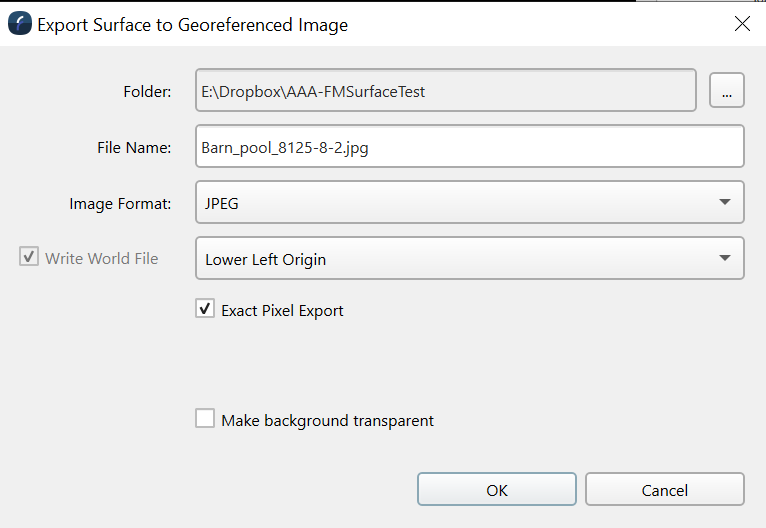Click the Folder path field
766x528 pixels.
[x=445, y=91]
